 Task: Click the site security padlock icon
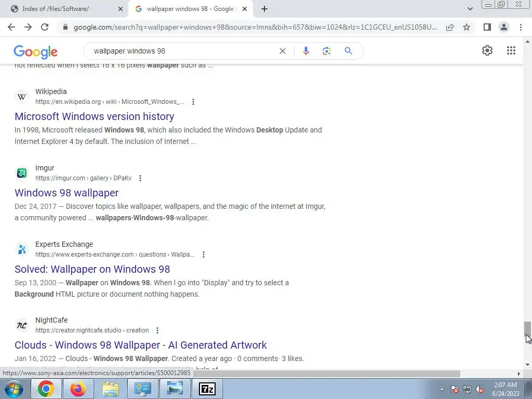click(65, 27)
